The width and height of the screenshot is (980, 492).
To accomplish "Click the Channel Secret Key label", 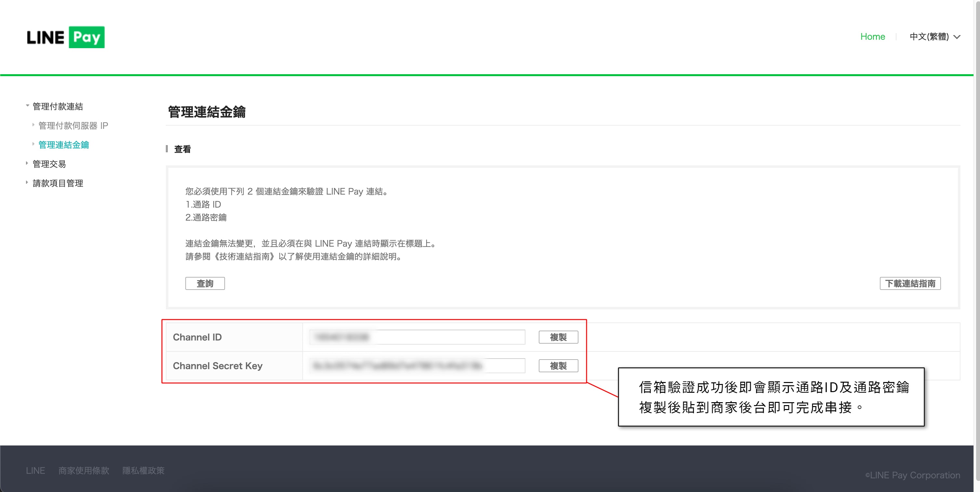I will 218,365.
